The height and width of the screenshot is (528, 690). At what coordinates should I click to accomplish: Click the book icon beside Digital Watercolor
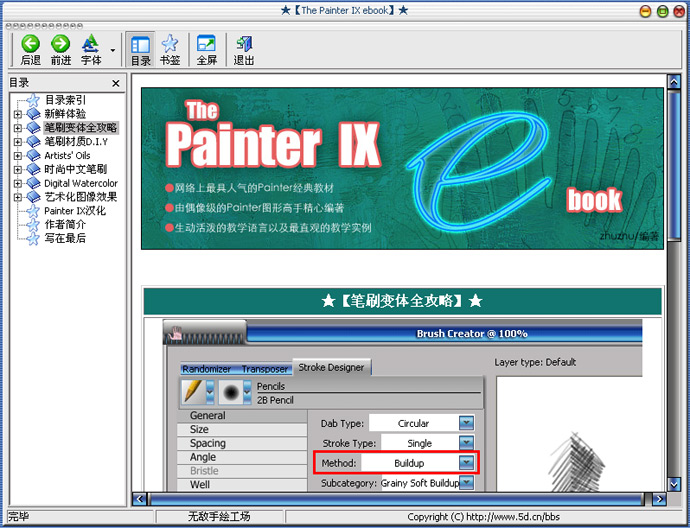click(33, 183)
